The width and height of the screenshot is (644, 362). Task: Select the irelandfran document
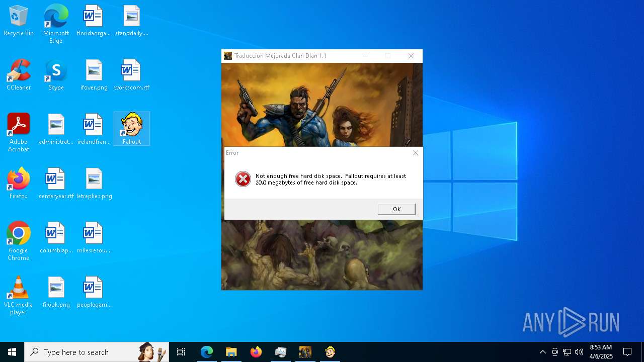[94, 129]
